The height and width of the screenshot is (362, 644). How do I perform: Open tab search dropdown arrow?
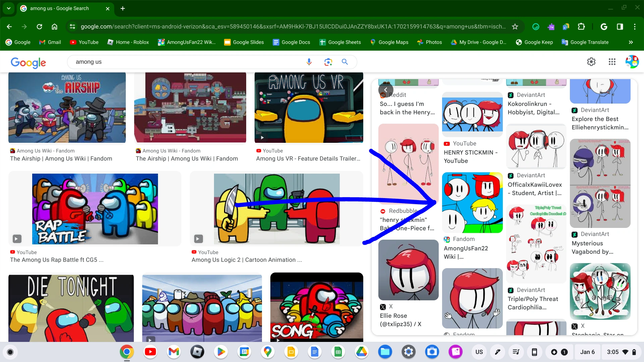8,8
